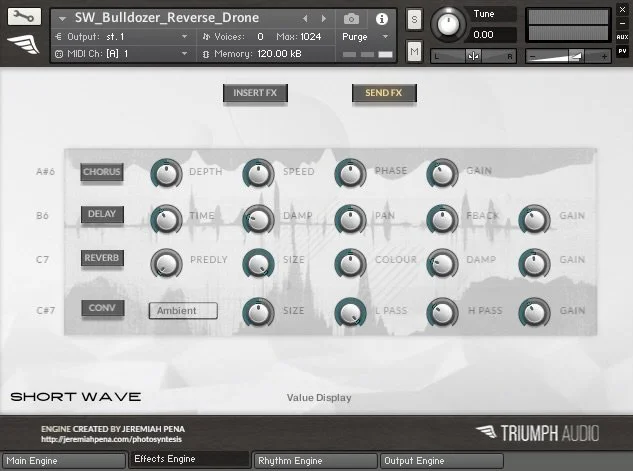
Task: Switch to SEND FX page
Action: pos(384,93)
